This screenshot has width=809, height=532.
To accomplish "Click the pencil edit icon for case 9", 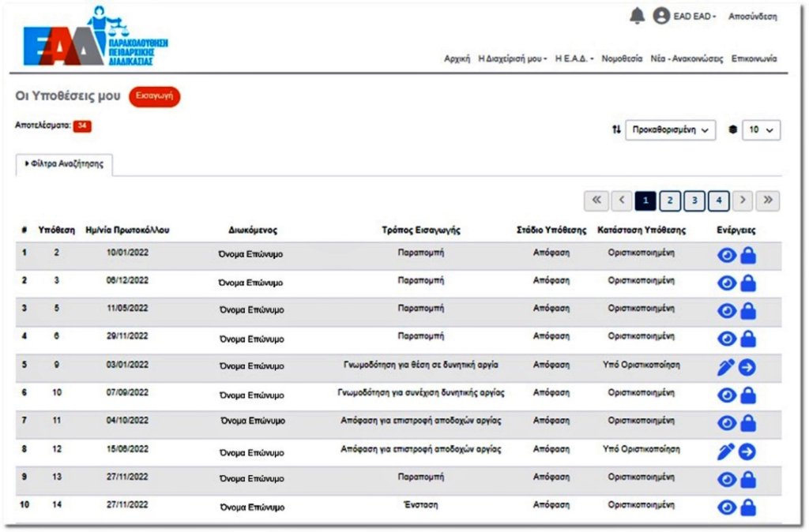I will coord(726,367).
